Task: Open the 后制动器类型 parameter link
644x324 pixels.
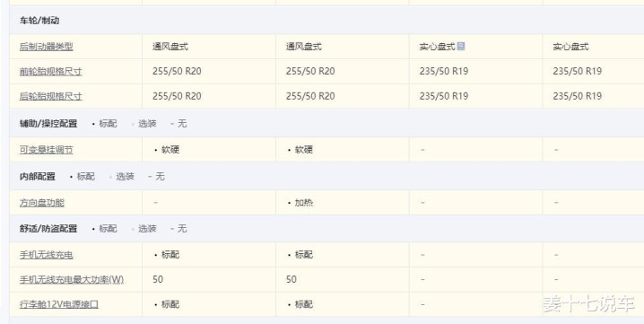Action: coord(47,47)
